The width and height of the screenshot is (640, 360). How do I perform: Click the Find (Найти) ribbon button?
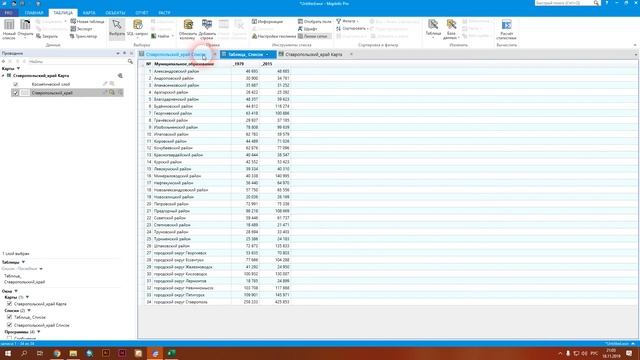pyautogui.click(x=162, y=36)
